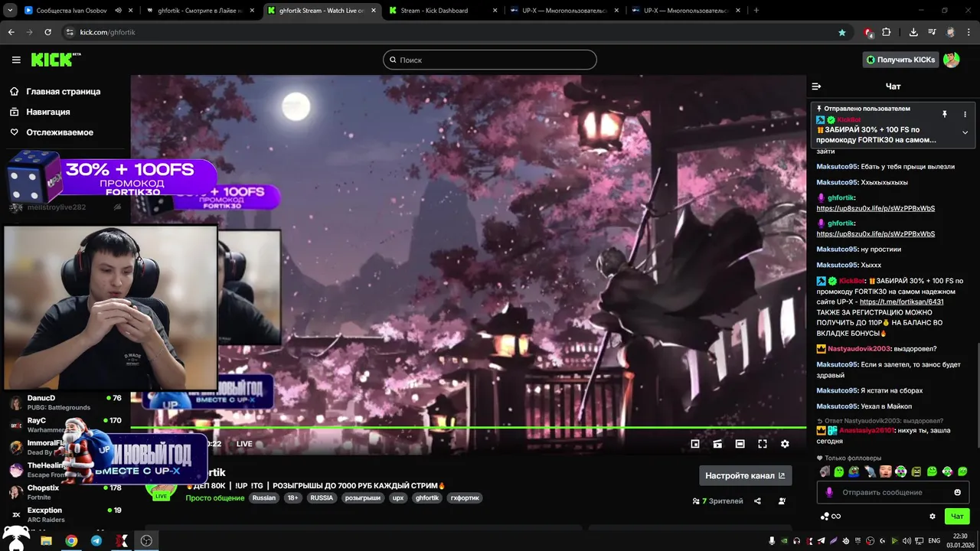This screenshot has width=980, height=551.
Task: Click the LIVE indicator on player
Action: coord(244,444)
